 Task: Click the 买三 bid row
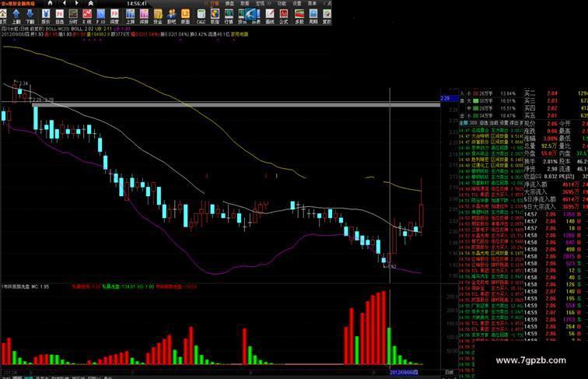point(556,100)
